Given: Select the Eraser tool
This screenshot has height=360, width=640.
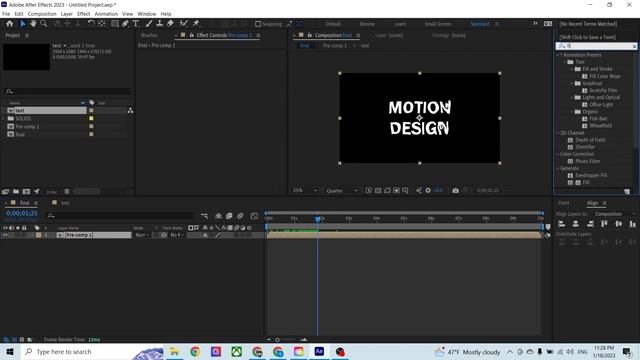Looking at the screenshot, I should pos(170,24).
